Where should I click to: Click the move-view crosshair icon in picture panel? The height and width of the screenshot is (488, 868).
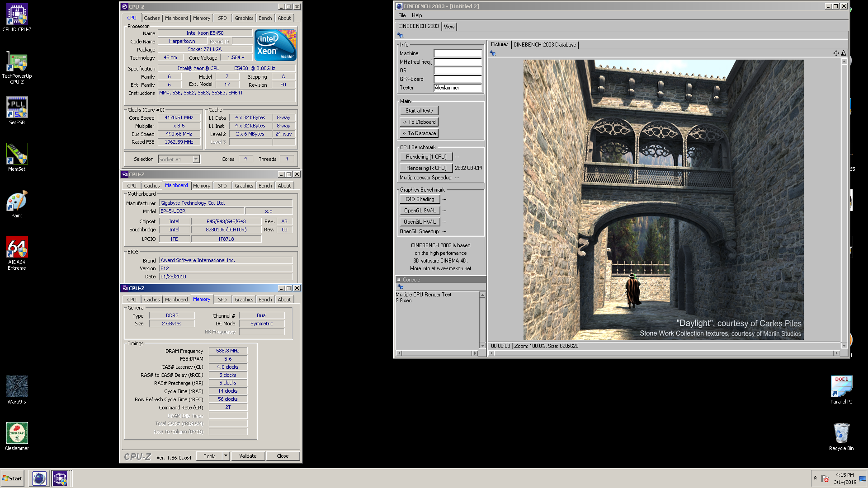tap(836, 53)
